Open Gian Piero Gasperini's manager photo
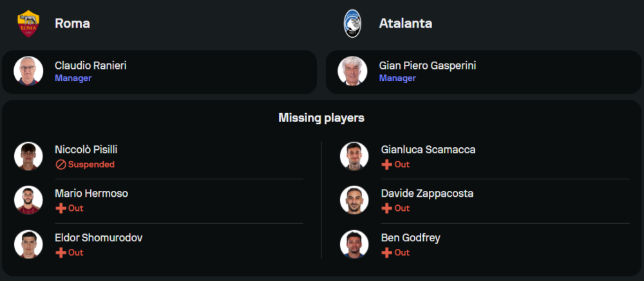644x281 pixels. coord(352,71)
